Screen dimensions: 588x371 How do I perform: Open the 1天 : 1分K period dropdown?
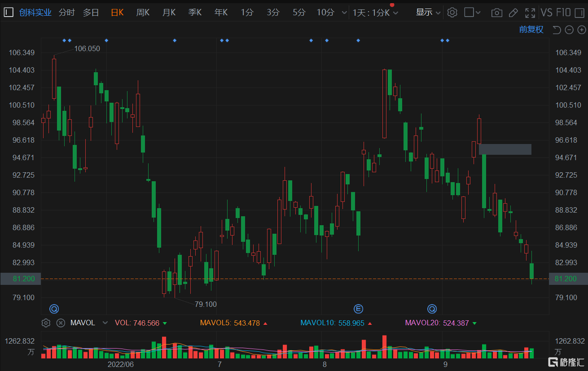[375, 13]
